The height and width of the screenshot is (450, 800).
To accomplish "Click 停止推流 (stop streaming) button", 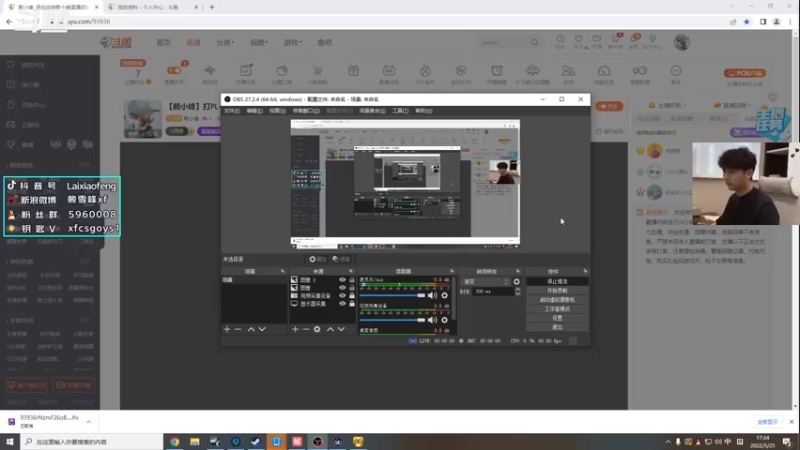I will tap(557, 282).
